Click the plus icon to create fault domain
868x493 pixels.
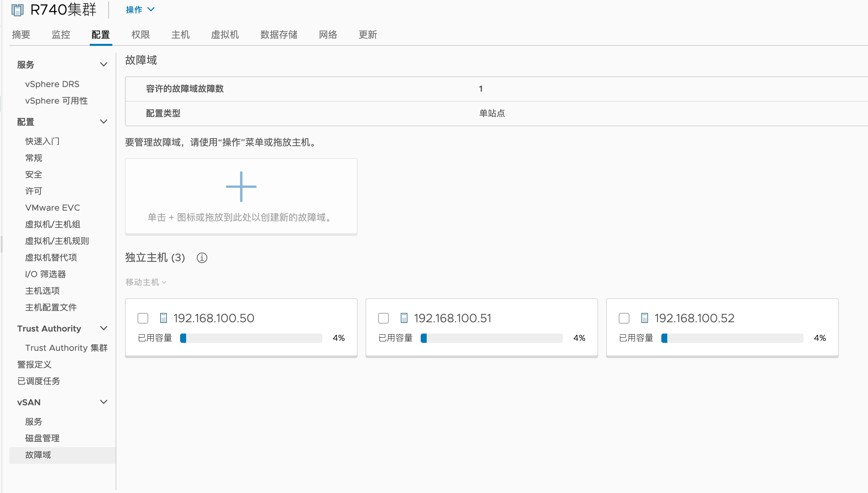pyautogui.click(x=241, y=187)
